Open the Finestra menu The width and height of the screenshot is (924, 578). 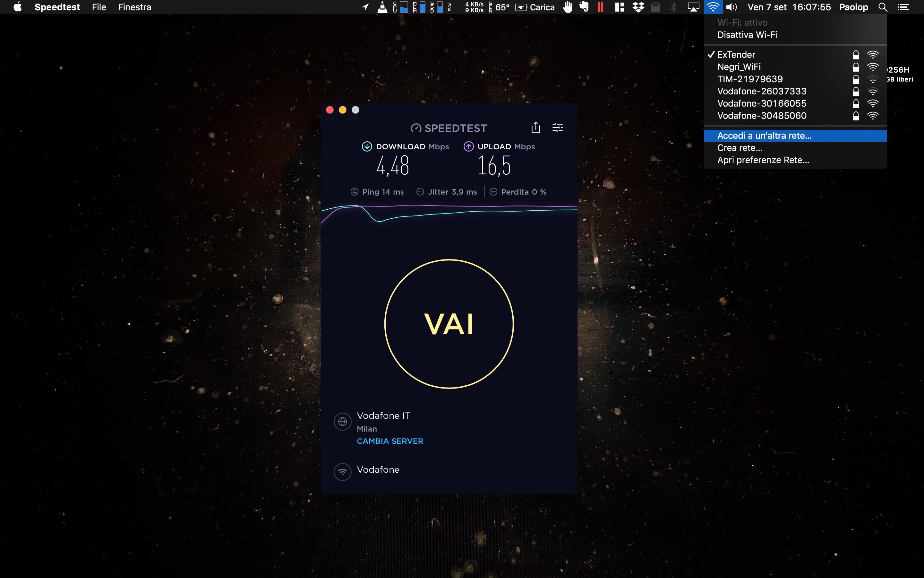coord(134,7)
